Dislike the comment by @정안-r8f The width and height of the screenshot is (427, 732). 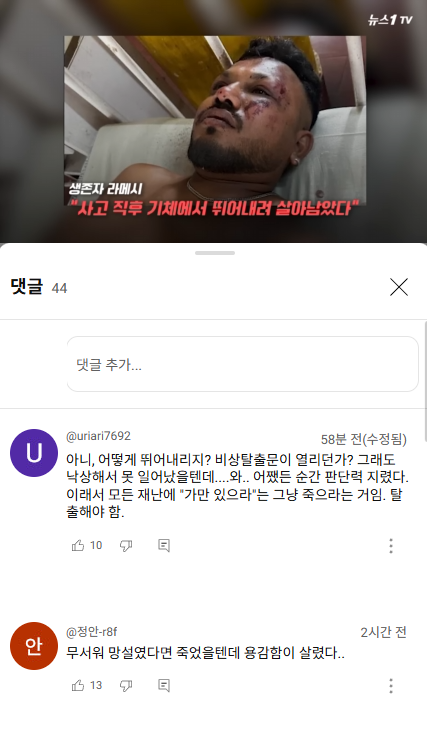click(126, 685)
